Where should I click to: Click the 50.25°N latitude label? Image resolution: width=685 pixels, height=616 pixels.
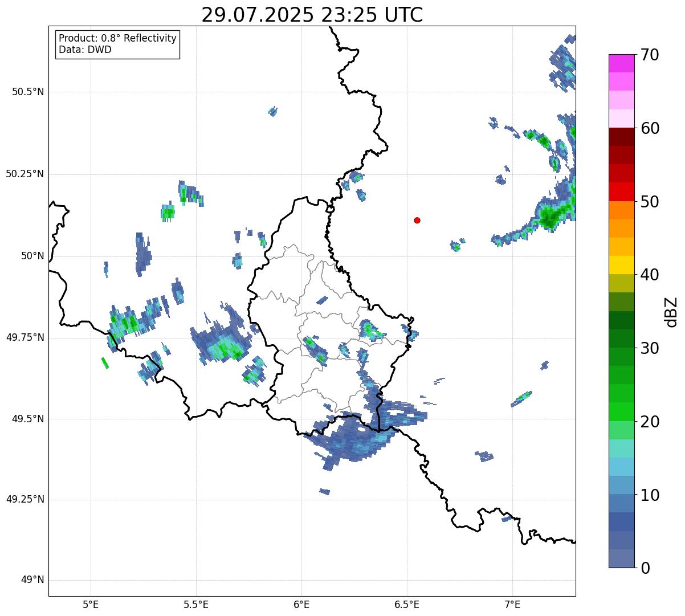(x=25, y=174)
